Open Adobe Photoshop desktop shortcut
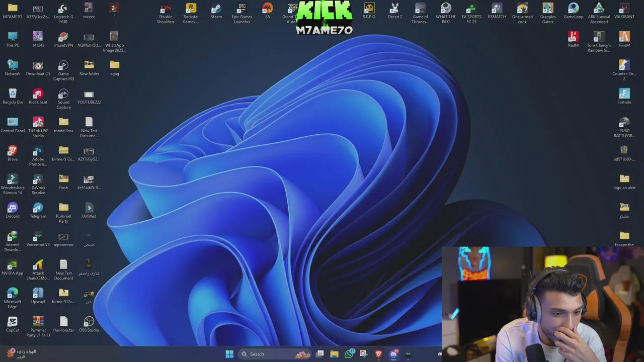644x362 pixels. click(x=38, y=156)
